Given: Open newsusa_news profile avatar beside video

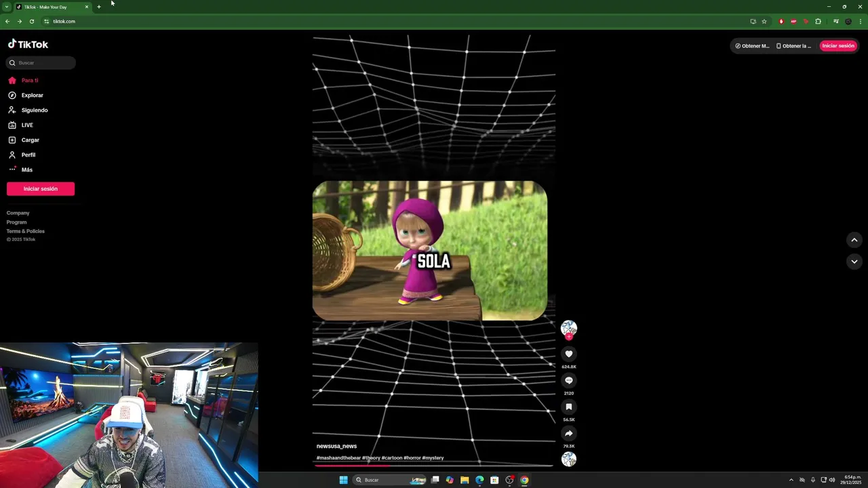Looking at the screenshot, I should click(x=569, y=329).
